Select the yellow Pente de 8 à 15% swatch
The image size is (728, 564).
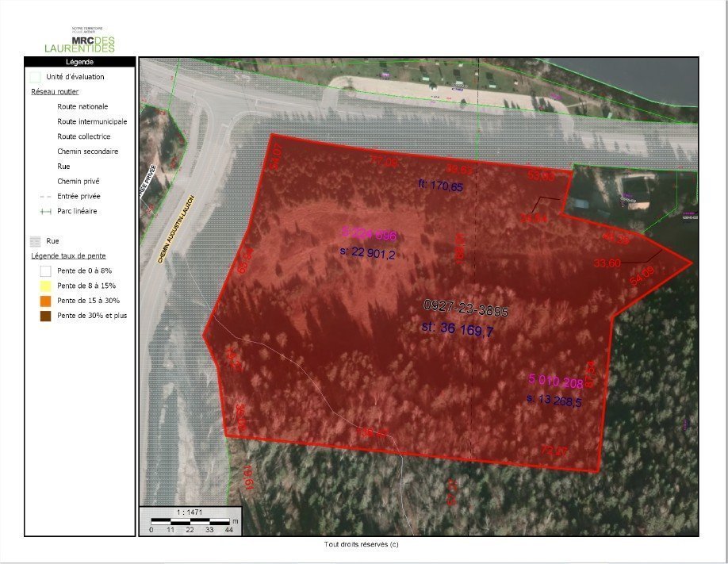(35, 286)
